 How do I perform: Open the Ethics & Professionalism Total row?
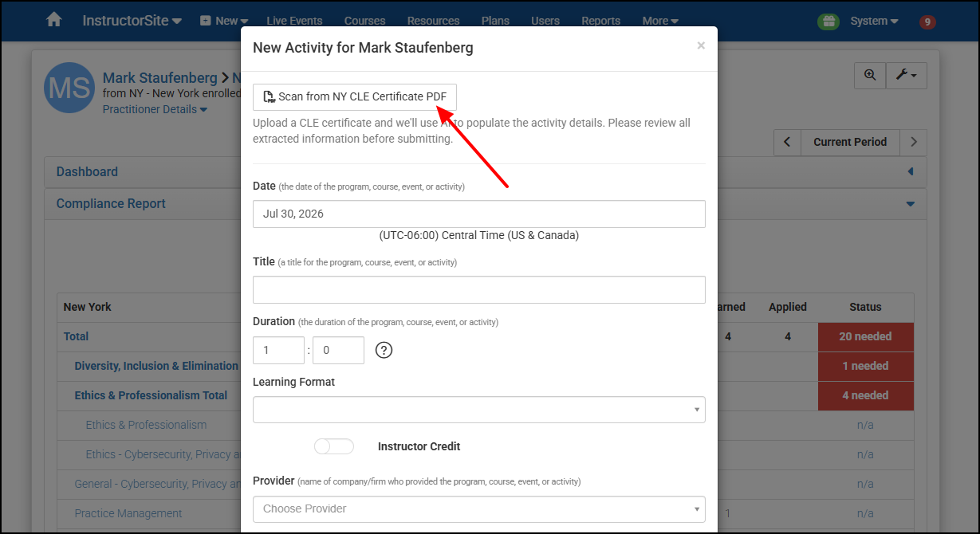pos(151,395)
